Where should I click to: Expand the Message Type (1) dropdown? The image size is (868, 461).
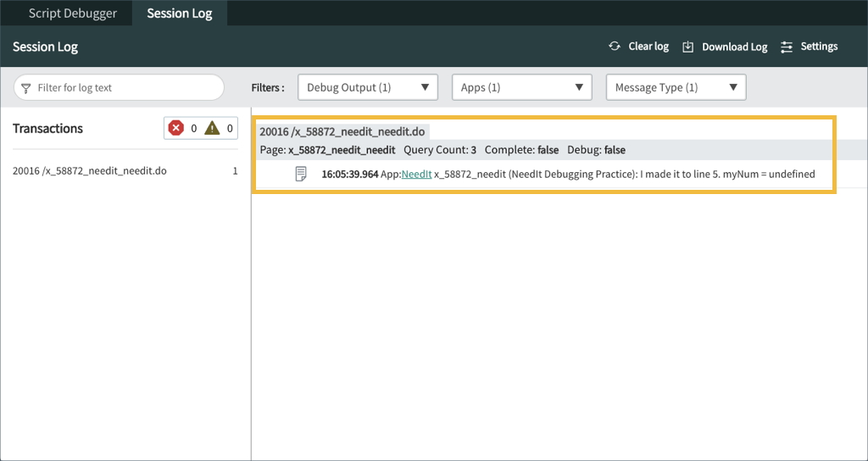676,87
